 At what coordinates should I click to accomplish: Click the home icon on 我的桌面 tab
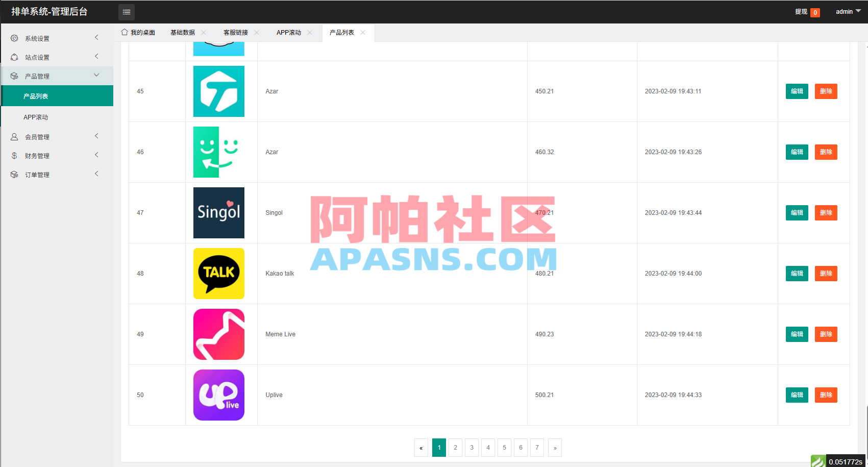(125, 32)
